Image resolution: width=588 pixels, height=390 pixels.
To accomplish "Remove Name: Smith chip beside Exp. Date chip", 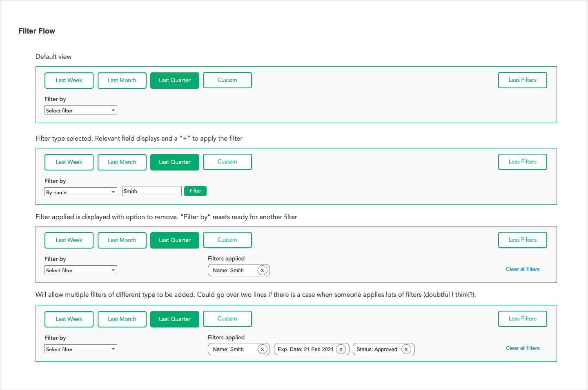I will click(x=263, y=349).
